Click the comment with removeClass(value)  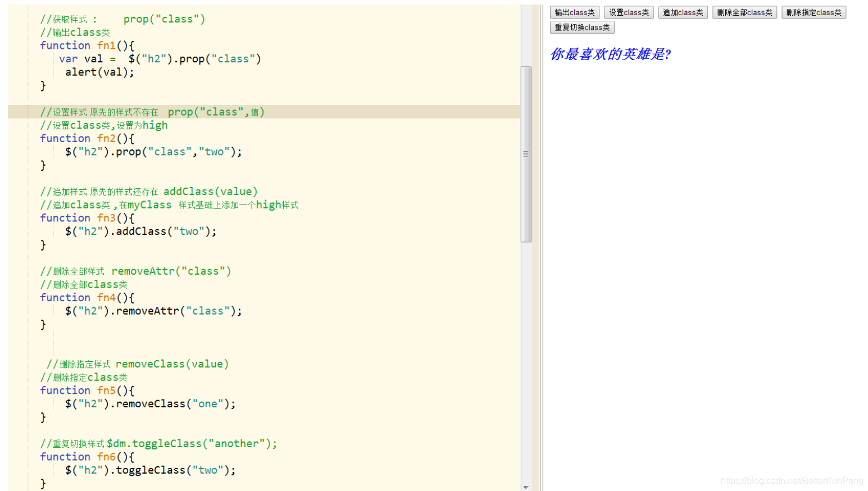pyautogui.click(x=138, y=364)
